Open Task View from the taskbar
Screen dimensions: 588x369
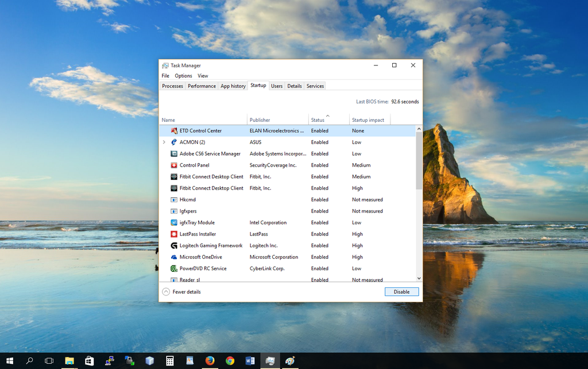click(x=49, y=361)
